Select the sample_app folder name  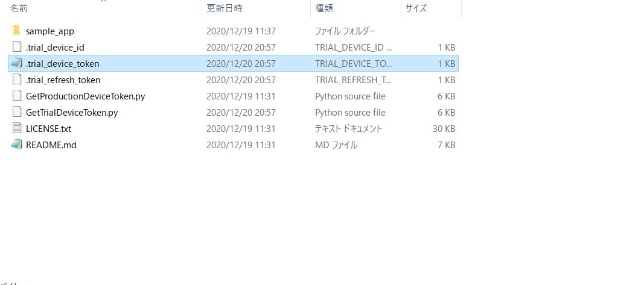(x=49, y=31)
